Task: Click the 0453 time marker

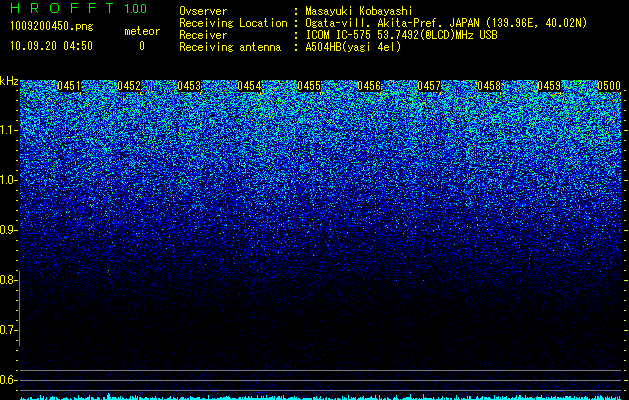Action: tap(189, 86)
